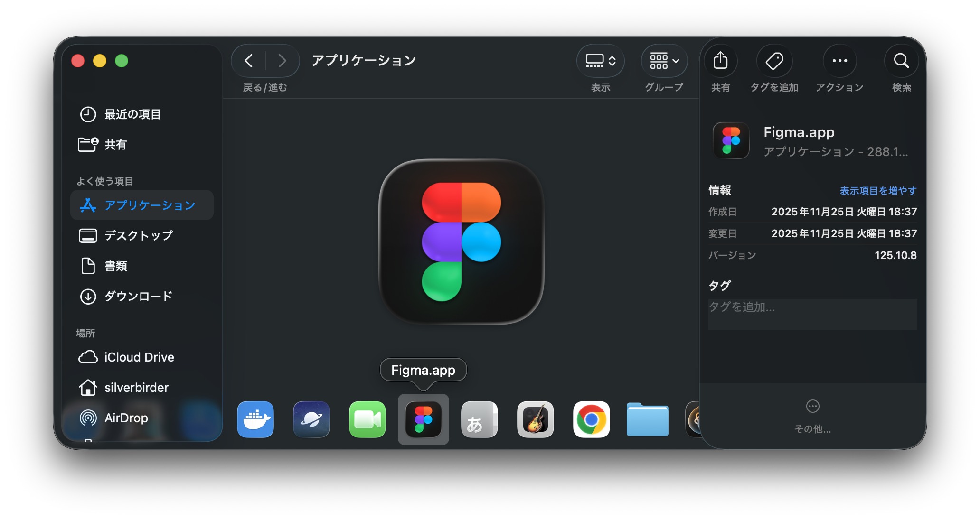
Task: Open 最近の項目 from the sidebar
Action: tap(132, 114)
